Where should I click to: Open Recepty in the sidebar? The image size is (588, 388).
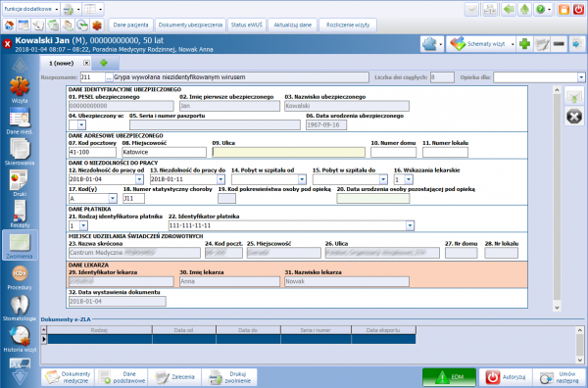[20, 214]
